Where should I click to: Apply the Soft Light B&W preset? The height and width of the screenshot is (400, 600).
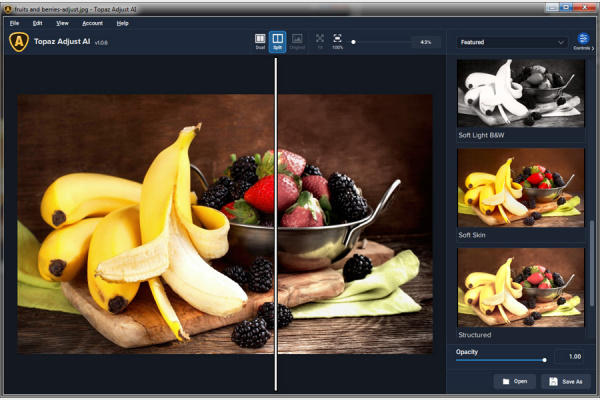(520, 93)
